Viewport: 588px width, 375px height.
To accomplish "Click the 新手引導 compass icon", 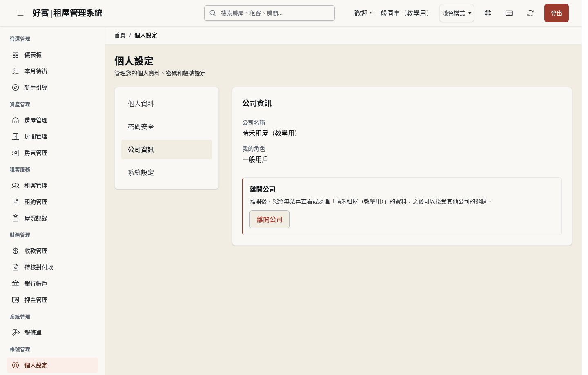I will coord(16,87).
